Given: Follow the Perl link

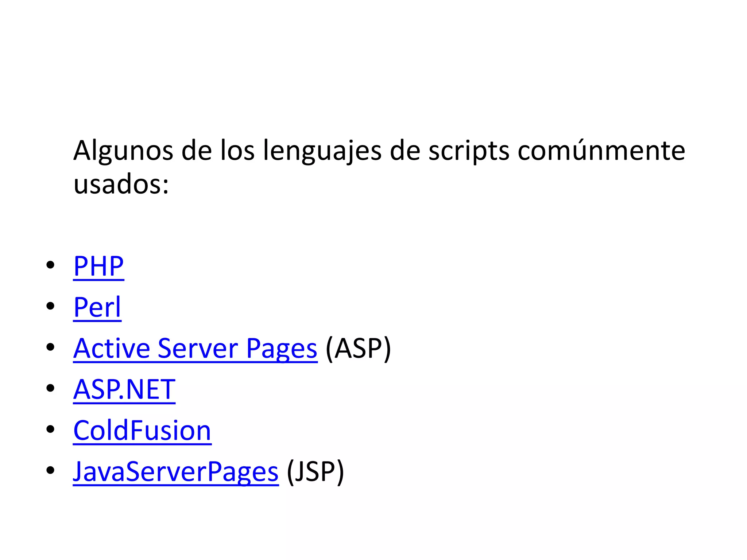Looking at the screenshot, I should tap(97, 307).
